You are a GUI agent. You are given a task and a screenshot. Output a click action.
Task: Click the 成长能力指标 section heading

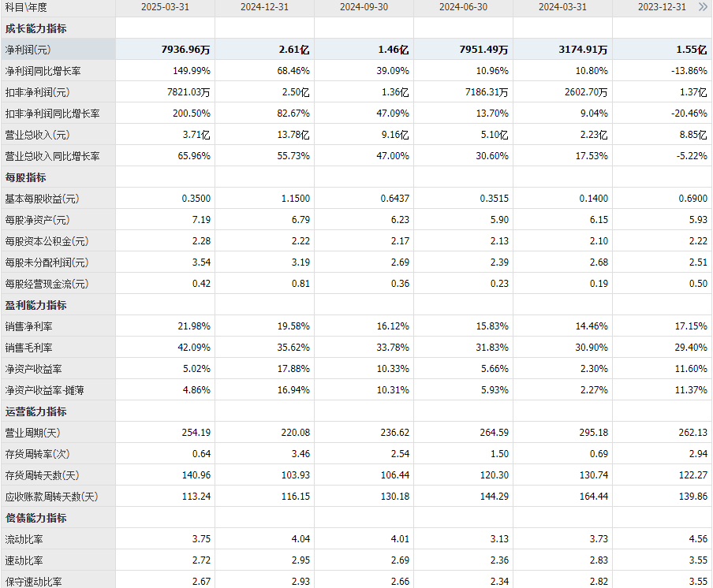pos(36,28)
